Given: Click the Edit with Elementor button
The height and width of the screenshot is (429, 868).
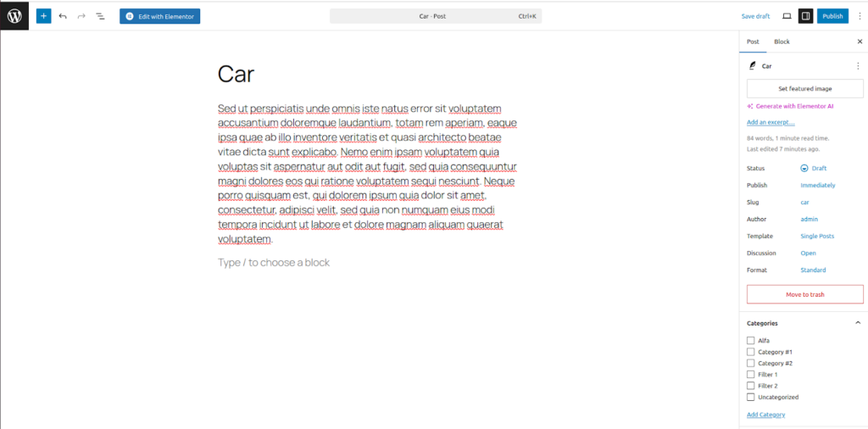Looking at the screenshot, I should point(160,16).
